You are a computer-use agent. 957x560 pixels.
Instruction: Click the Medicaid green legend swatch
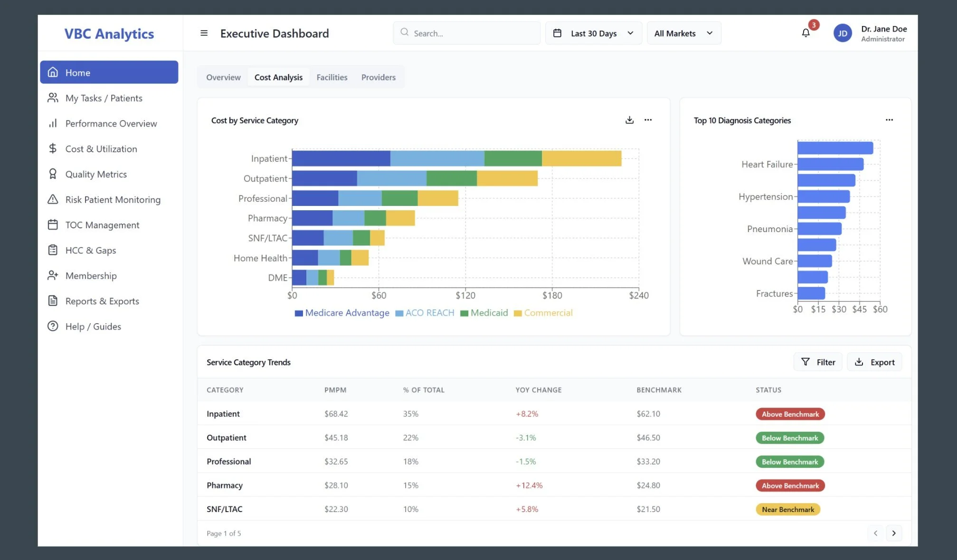[464, 313]
